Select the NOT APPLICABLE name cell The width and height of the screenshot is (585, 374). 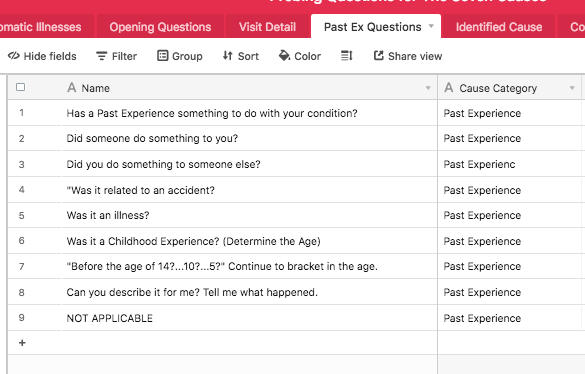249,318
